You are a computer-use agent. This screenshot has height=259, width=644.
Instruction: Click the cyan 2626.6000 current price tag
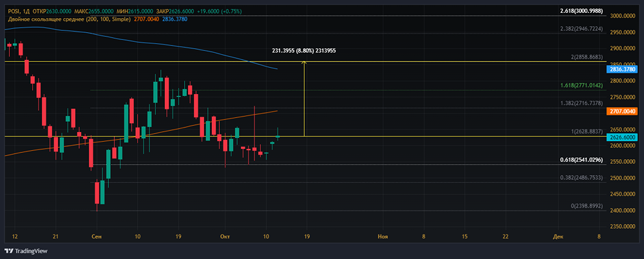point(622,137)
